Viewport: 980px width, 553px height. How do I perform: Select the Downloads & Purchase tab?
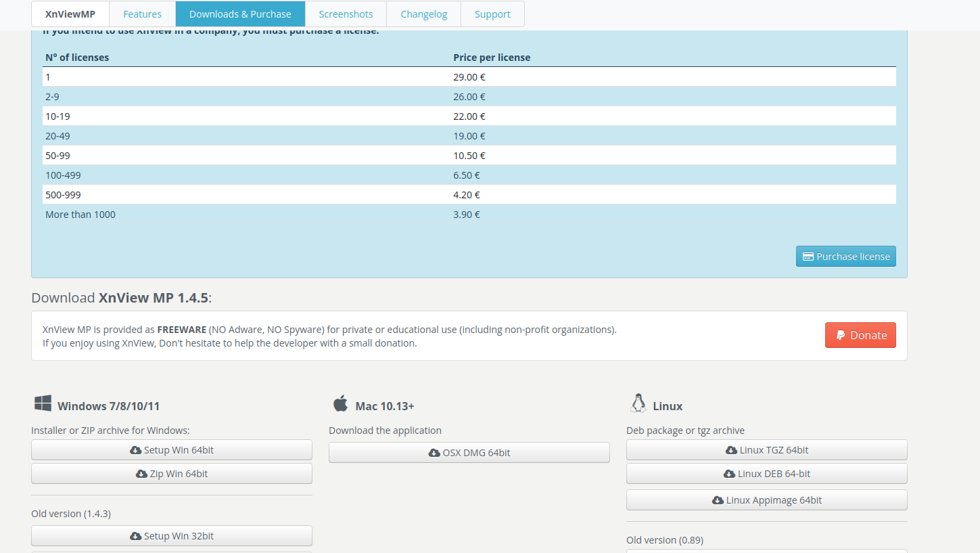pyautogui.click(x=240, y=14)
